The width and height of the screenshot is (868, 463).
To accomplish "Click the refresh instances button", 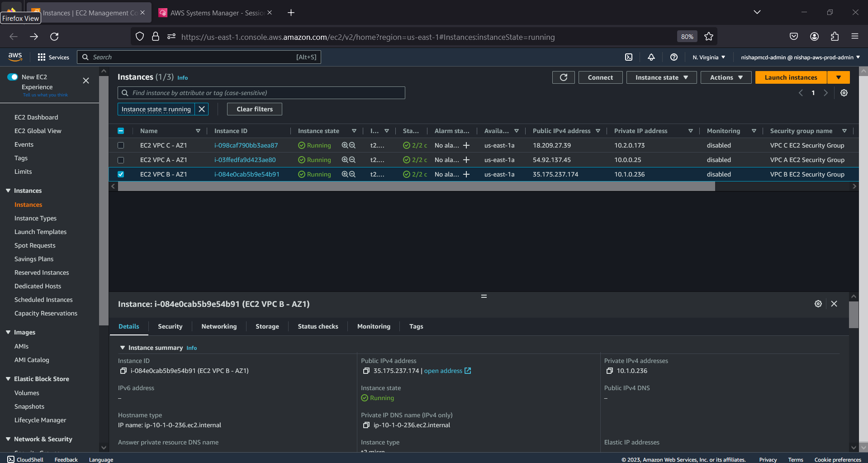I will coord(563,77).
